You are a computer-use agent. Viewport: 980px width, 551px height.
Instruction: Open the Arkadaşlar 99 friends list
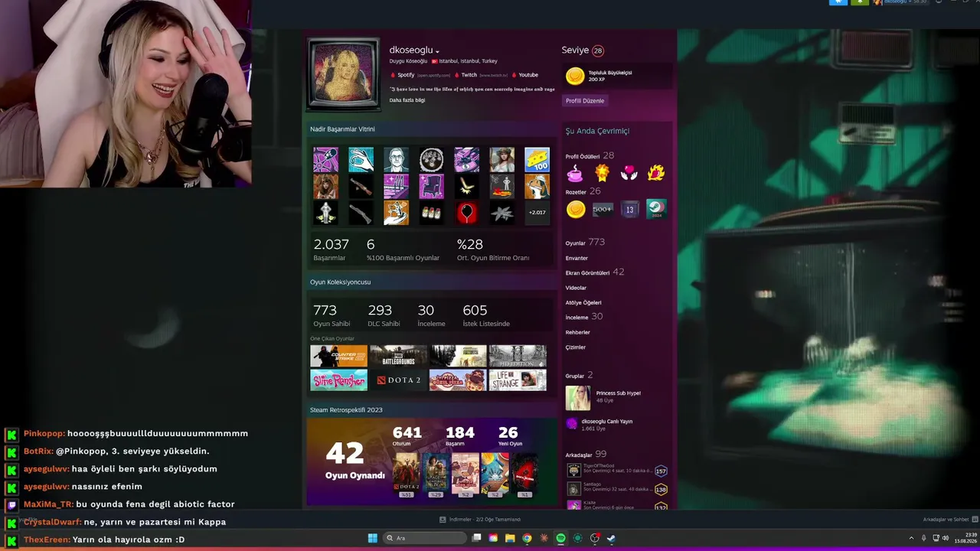(586, 455)
